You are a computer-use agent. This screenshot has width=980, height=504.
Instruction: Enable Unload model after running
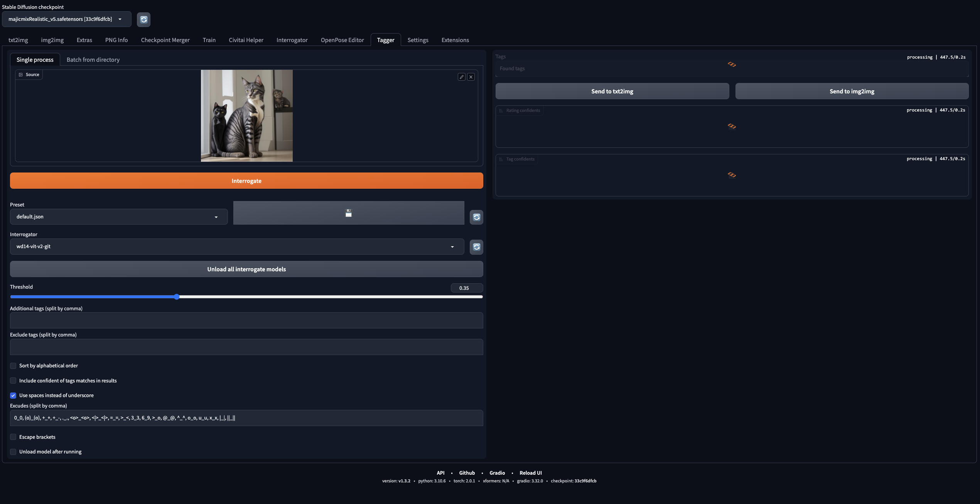13,452
